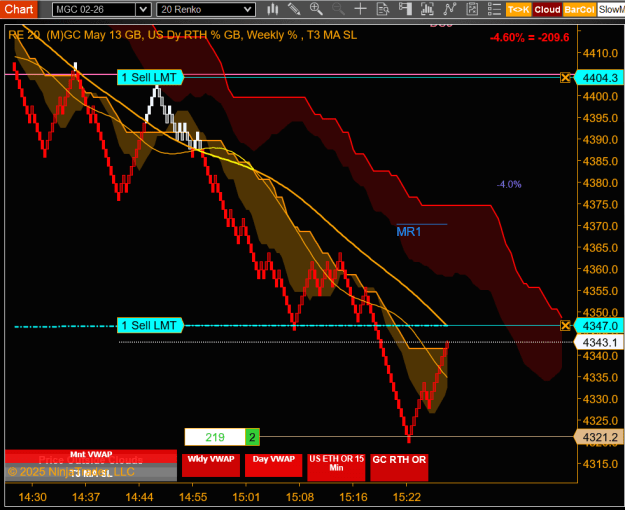Click the 15:01 time axis label
This screenshot has width=625, height=510.
click(246, 497)
